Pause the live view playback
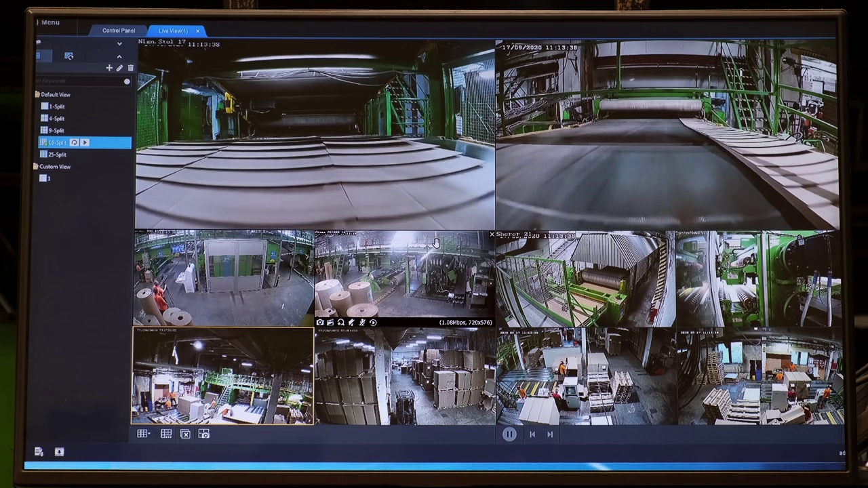This screenshot has width=868, height=488. [509, 434]
